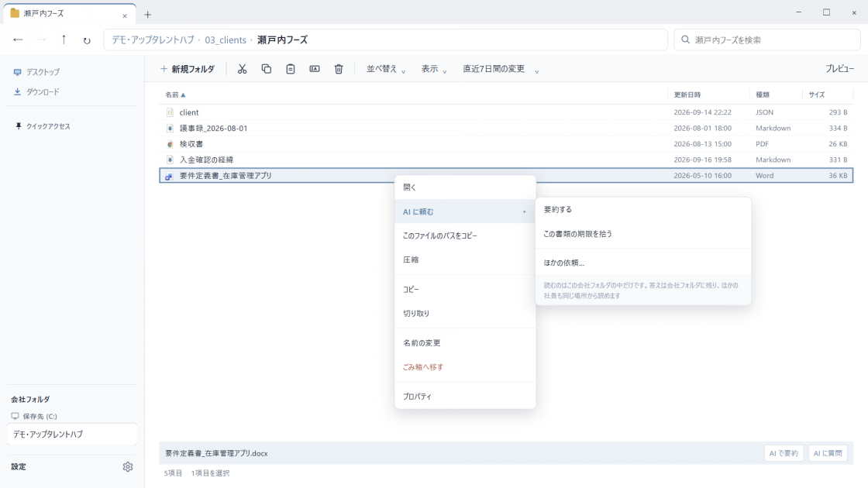Click the Markdown icon beside 議事録_2026-08-01
This screenshot has height=488, width=868.
point(170,129)
